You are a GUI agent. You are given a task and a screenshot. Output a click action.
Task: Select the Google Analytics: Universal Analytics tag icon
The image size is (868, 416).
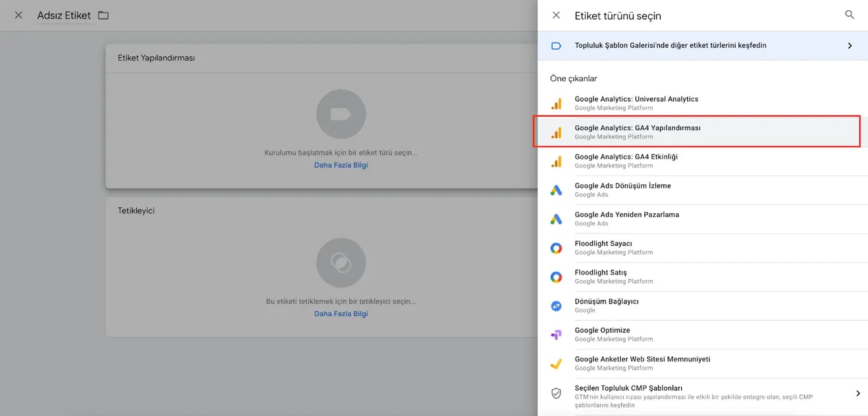(557, 103)
